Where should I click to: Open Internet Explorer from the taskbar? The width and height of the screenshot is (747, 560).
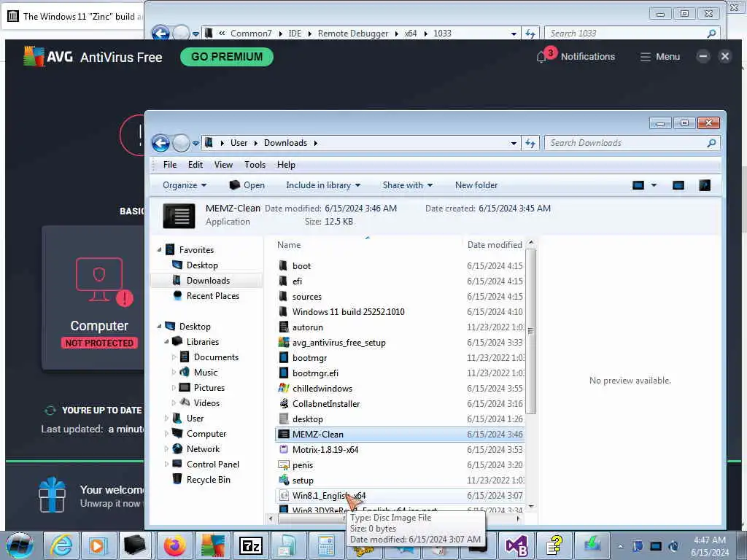[61, 545]
